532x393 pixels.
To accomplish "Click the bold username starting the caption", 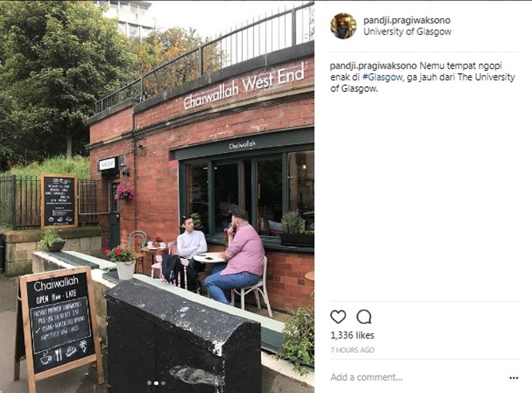I will click(373, 66).
